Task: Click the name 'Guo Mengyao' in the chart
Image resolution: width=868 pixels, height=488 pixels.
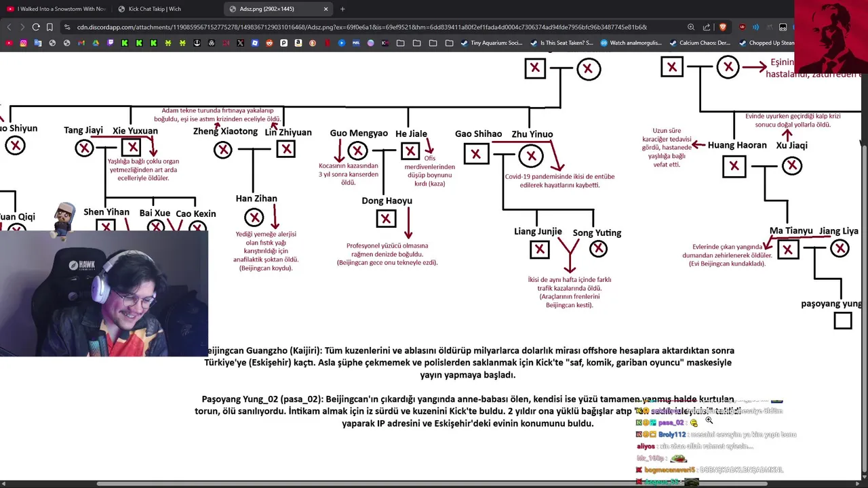Action: 359,134
